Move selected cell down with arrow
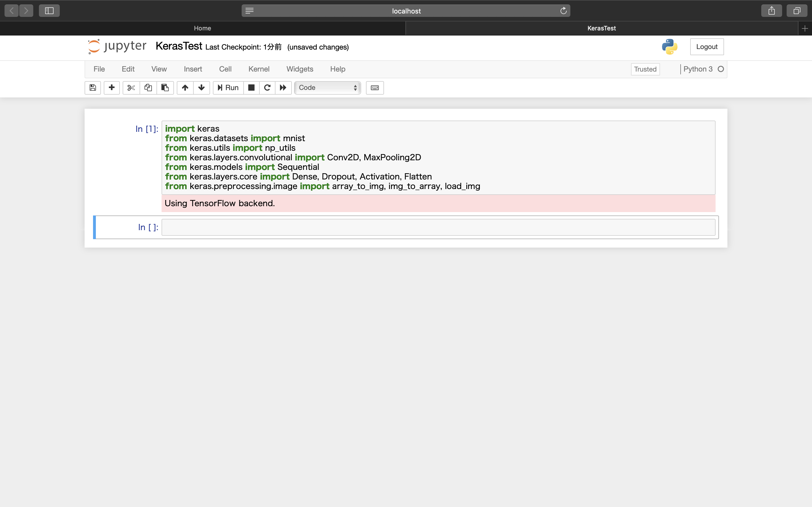This screenshot has height=507, width=812. coord(201,88)
